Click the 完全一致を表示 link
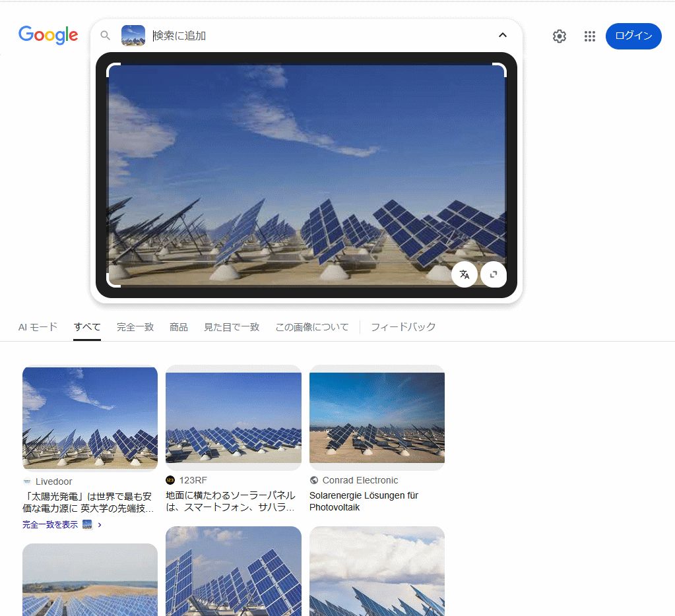 click(50, 525)
